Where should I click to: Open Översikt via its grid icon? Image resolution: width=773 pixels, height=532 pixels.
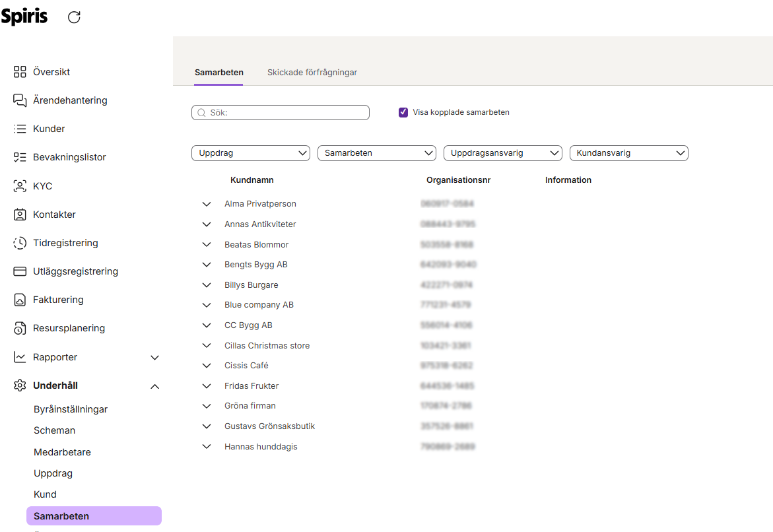(x=20, y=72)
